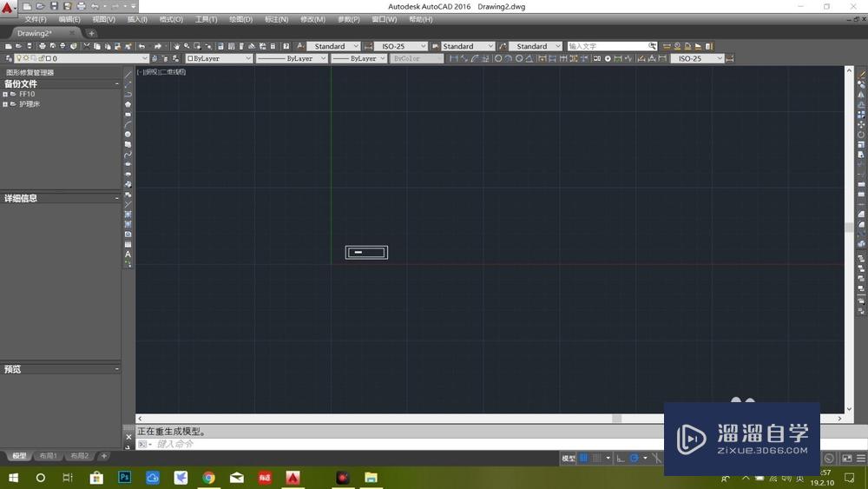Click the Pan hand tool in standard toolbar
868x489 pixels.
point(176,46)
